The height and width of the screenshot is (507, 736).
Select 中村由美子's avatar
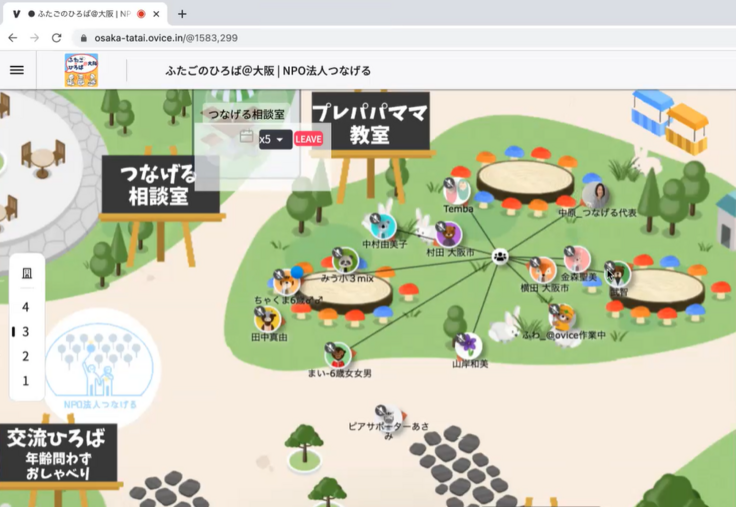[383, 226]
